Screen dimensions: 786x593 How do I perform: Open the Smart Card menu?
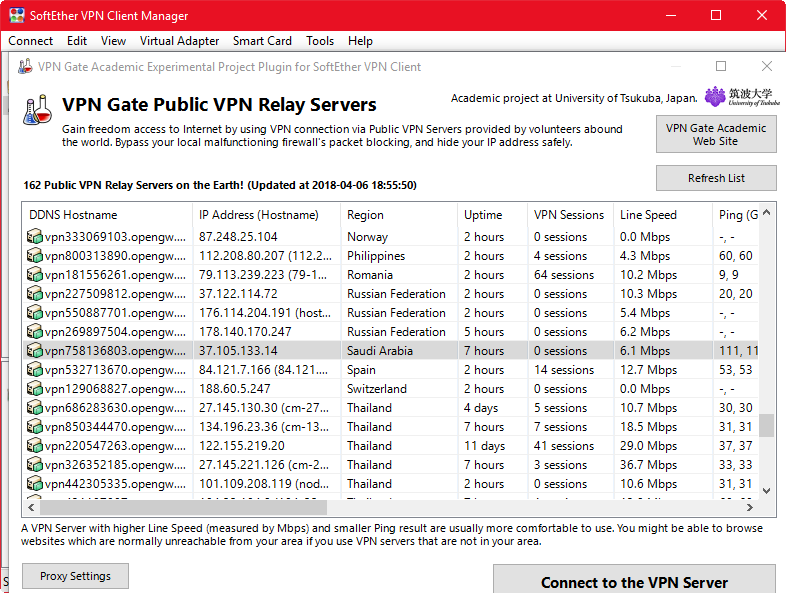262,41
